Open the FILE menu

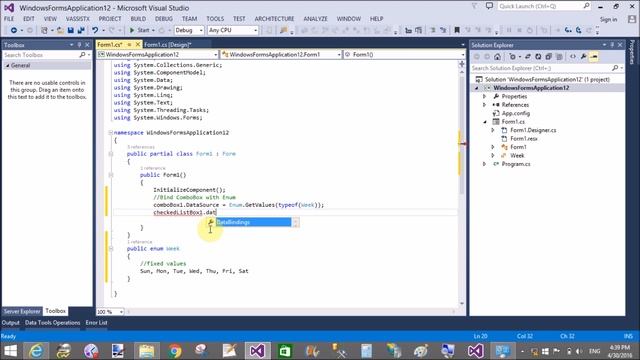coord(9,19)
